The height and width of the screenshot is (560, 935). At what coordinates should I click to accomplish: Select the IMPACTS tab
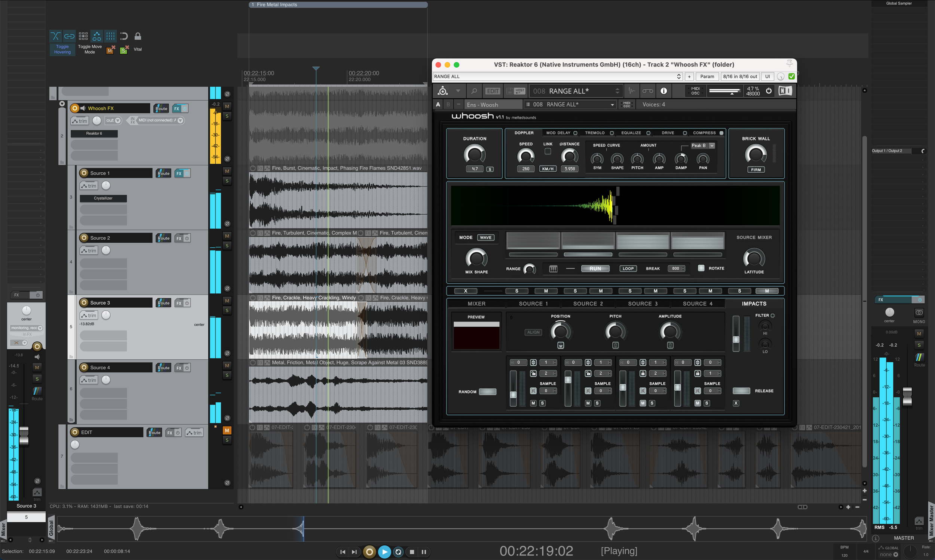tap(754, 304)
